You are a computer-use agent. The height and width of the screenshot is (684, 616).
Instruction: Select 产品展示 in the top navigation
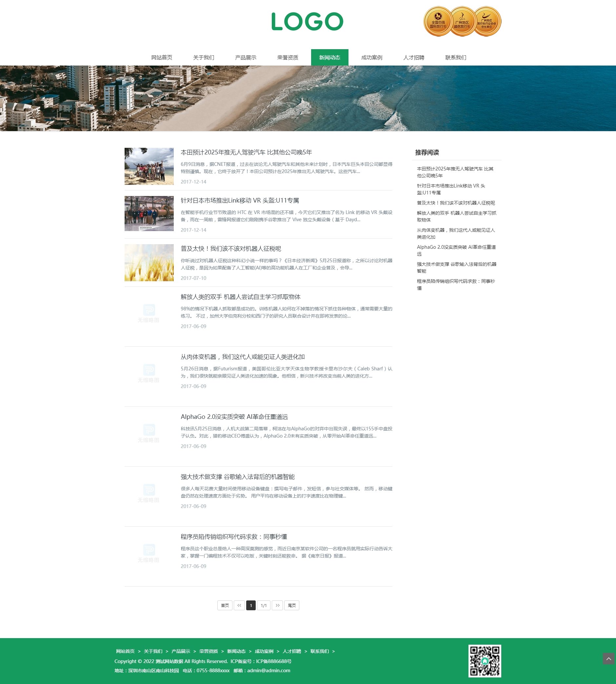[x=246, y=57]
